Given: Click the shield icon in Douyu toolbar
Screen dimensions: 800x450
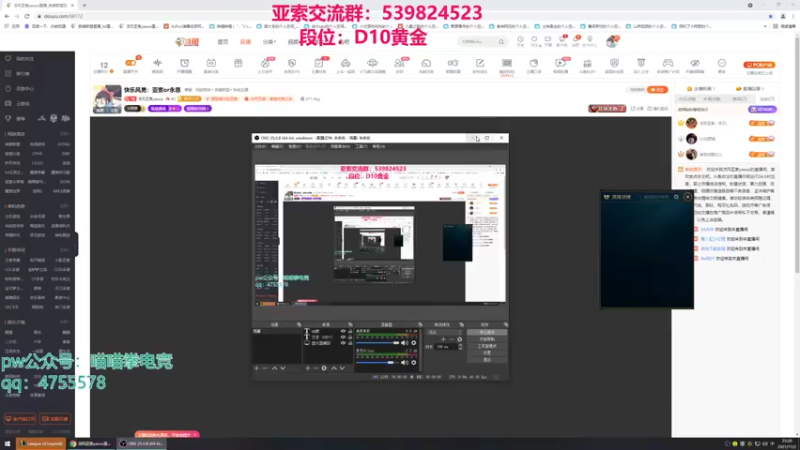Looking at the screenshot, I should 614,63.
